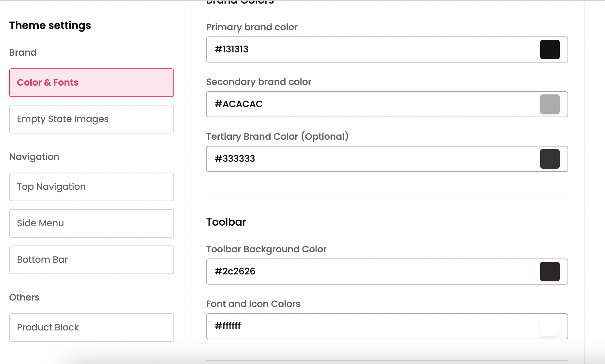Open Top Navigation settings
The image size is (605, 364).
pos(91,187)
